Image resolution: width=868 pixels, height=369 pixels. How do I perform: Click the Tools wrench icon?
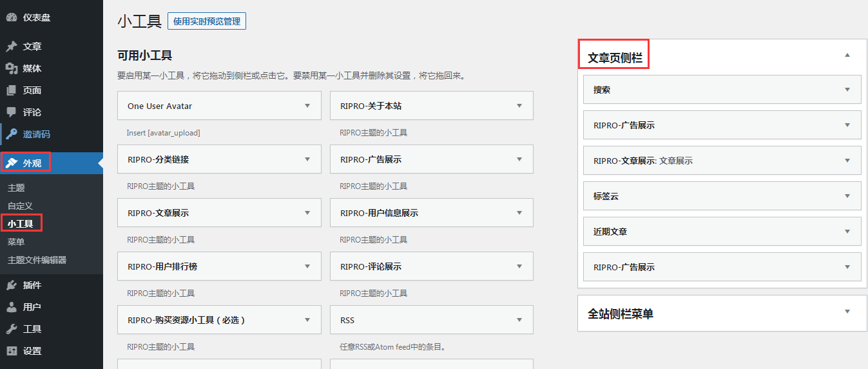[x=12, y=329]
